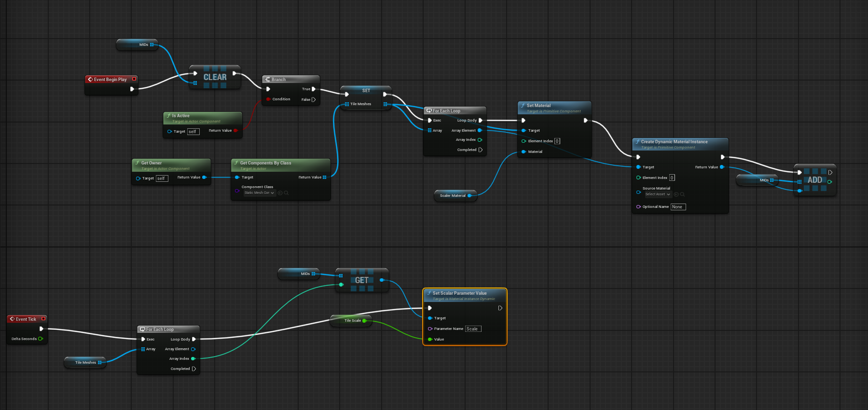Select the CLEAR array node
The height and width of the screenshot is (410, 868).
click(x=215, y=77)
